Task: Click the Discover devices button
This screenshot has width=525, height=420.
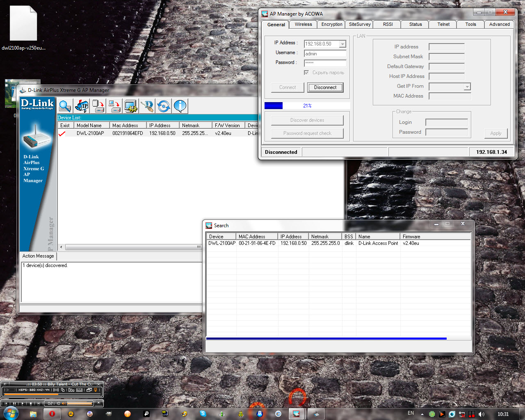Action: click(307, 120)
